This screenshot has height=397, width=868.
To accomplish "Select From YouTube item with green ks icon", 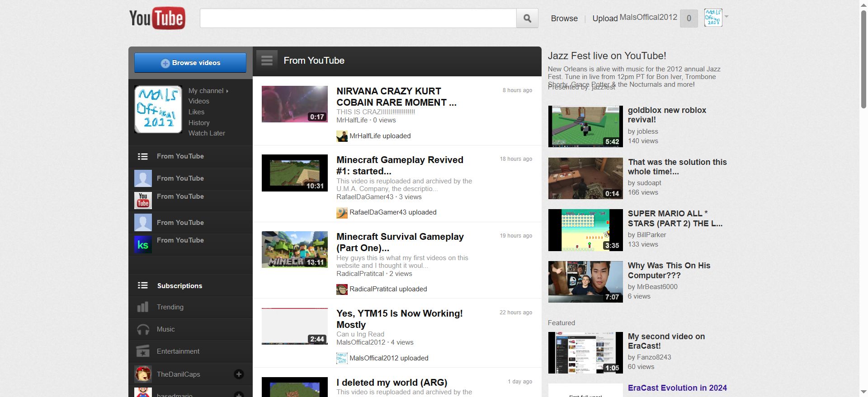I will click(x=190, y=244).
